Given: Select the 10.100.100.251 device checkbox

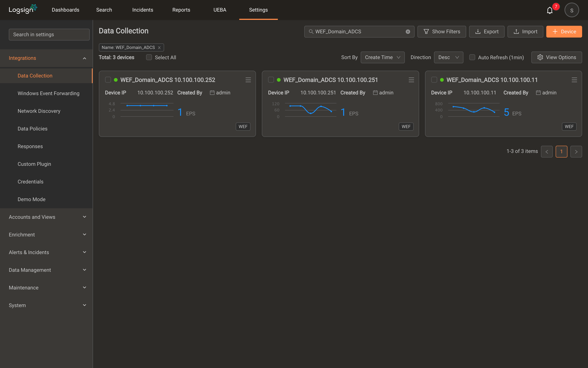Looking at the screenshot, I should [271, 80].
